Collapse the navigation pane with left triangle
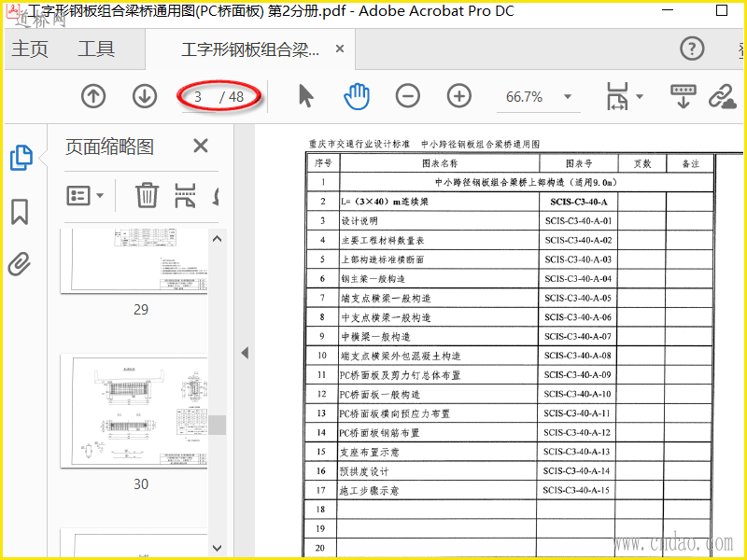This screenshot has width=747, height=560. pos(245,353)
